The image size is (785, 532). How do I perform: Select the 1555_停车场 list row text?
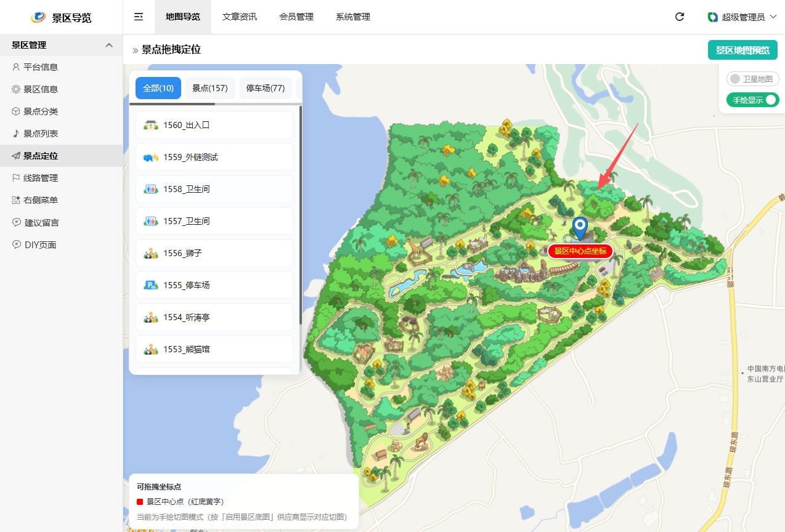(187, 285)
